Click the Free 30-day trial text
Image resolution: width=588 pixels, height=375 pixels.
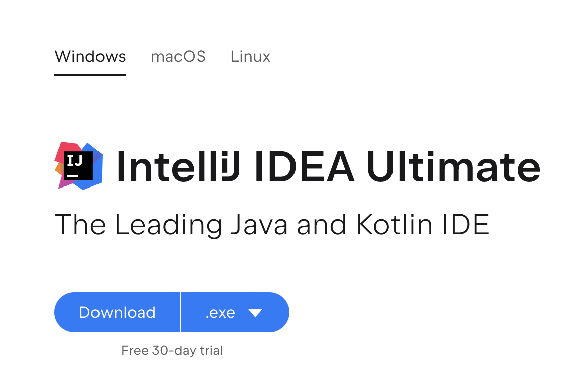(171, 350)
